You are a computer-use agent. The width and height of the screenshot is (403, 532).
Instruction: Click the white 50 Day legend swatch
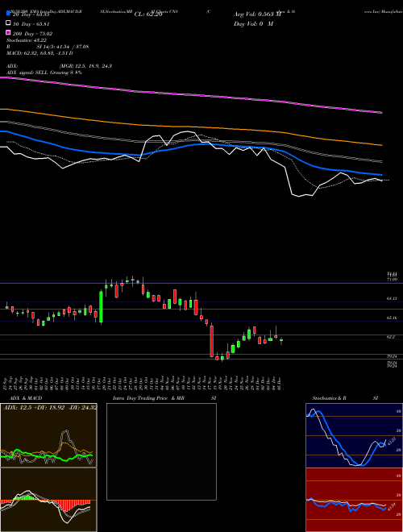tap(8, 23)
